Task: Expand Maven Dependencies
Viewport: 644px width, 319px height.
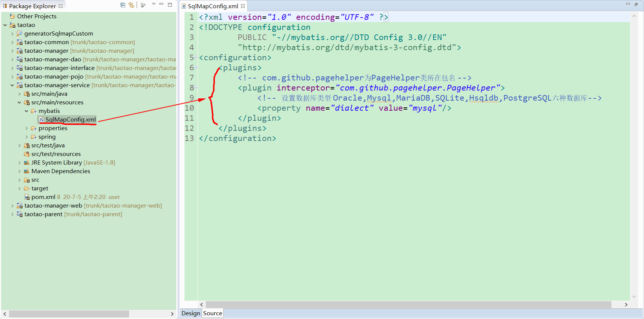Action: pyautogui.click(x=19, y=171)
